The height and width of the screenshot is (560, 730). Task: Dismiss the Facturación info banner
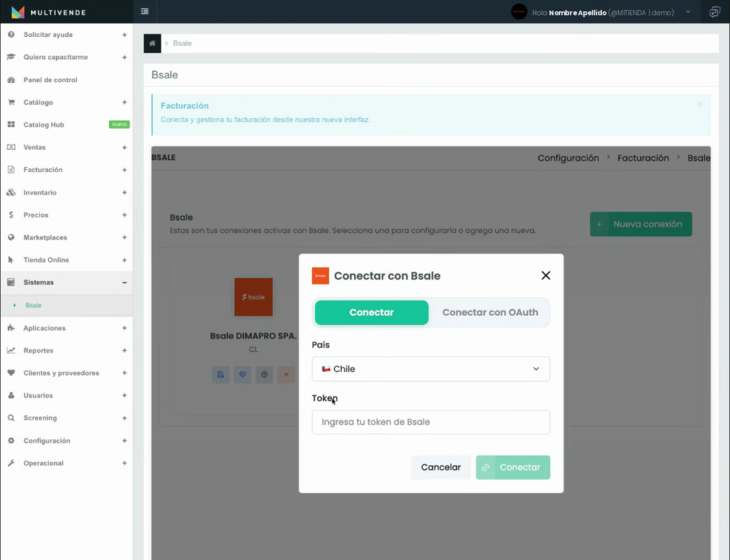point(699,104)
